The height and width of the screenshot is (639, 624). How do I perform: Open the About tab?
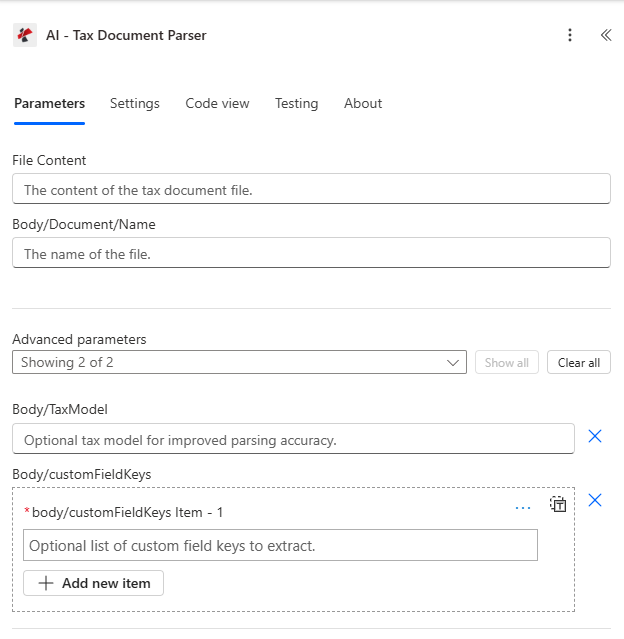pyautogui.click(x=363, y=104)
